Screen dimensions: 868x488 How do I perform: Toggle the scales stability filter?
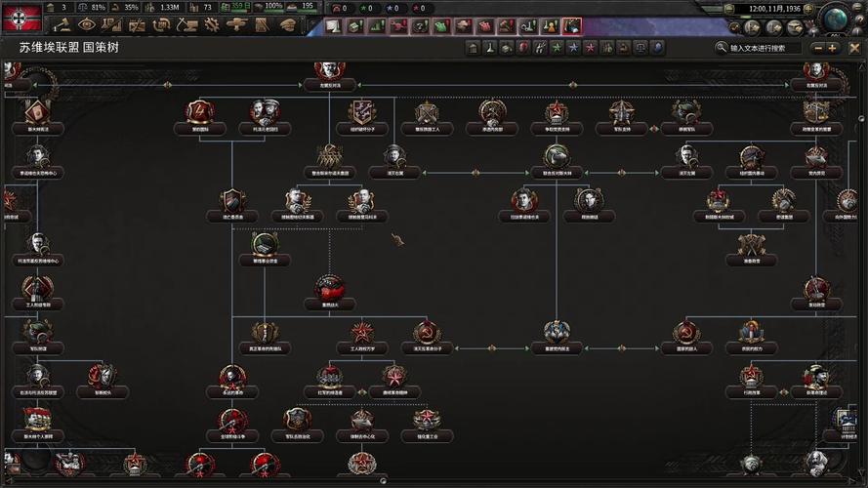click(x=641, y=48)
